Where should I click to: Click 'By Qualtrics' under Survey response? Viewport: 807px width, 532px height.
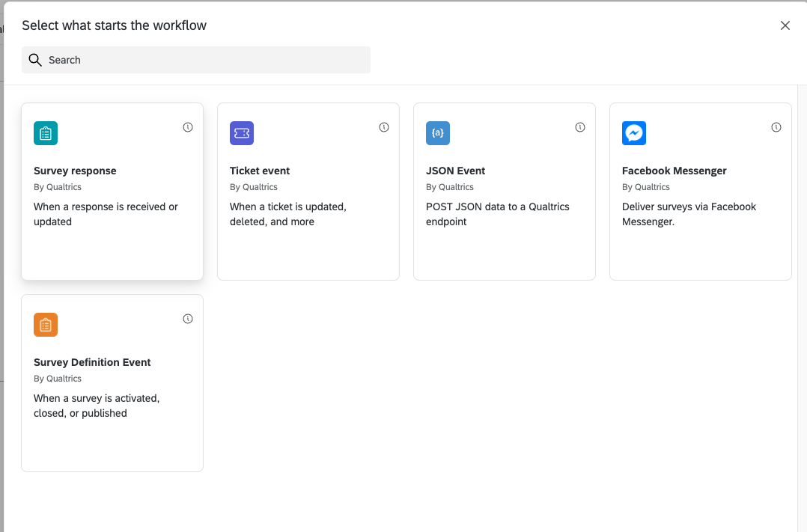coord(58,187)
